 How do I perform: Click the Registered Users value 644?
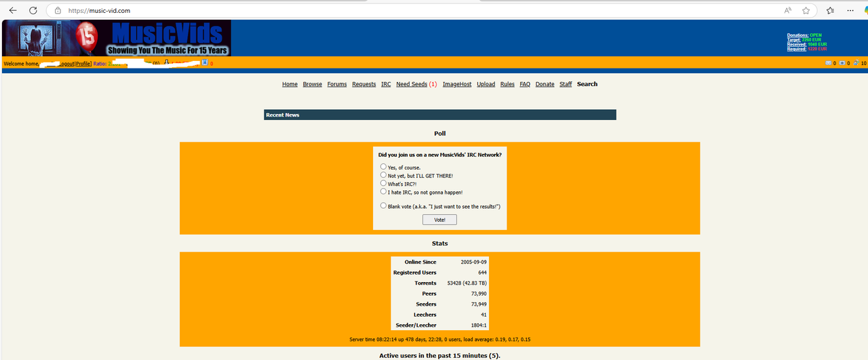pyautogui.click(x=482, y=273)
